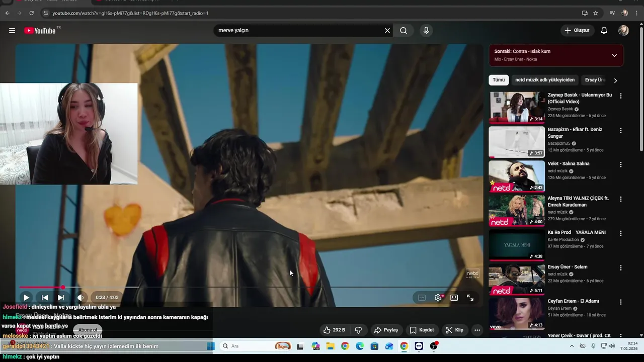Open Microsoft Store from the taskbar
The image size is (644, 362).
(374, 346)
